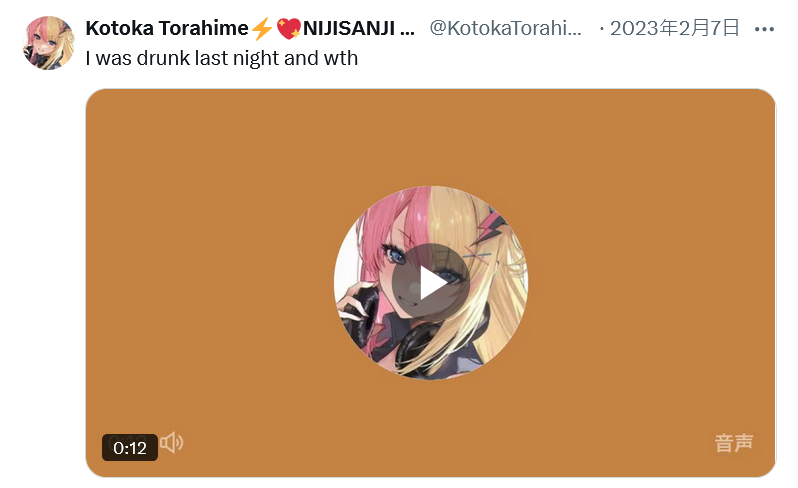Open Kotoka Torahime's profile avatar
798x488 pixels.
pyautogui.click(x=49, y=43)
